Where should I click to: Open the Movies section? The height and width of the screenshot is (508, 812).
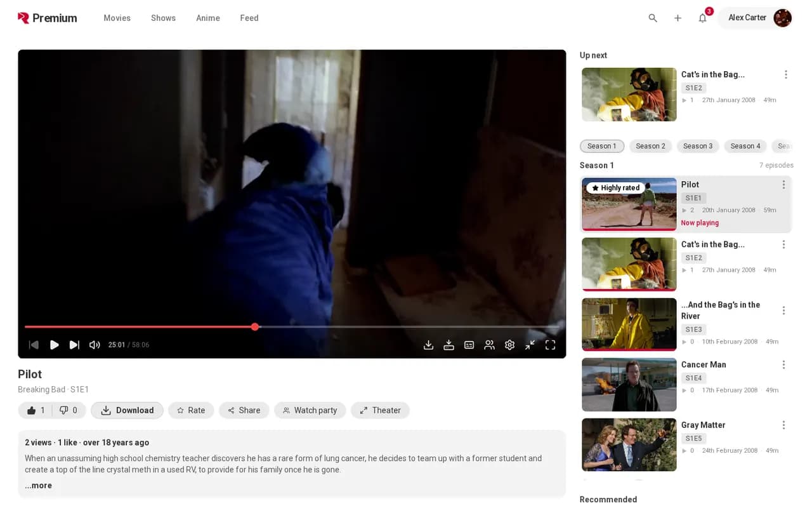117,18
